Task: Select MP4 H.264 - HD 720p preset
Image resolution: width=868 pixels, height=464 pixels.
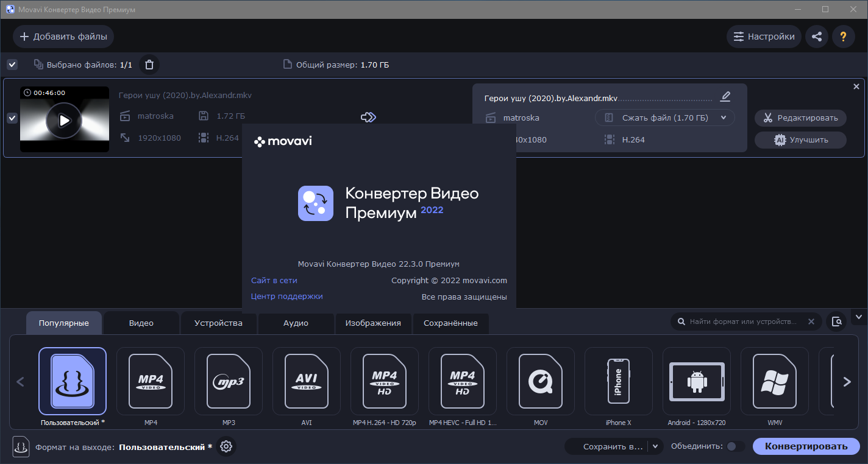Action: (385, 381)
